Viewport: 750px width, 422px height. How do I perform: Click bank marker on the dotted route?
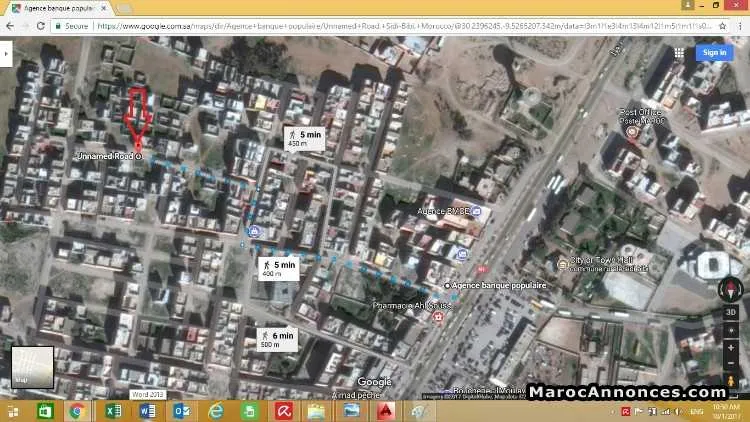(254, 232)
